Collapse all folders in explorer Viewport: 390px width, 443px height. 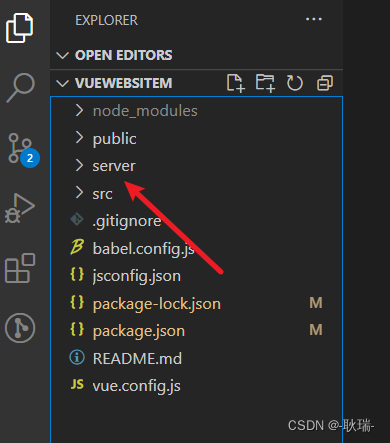pyautogui.click(x=325, y=83)
